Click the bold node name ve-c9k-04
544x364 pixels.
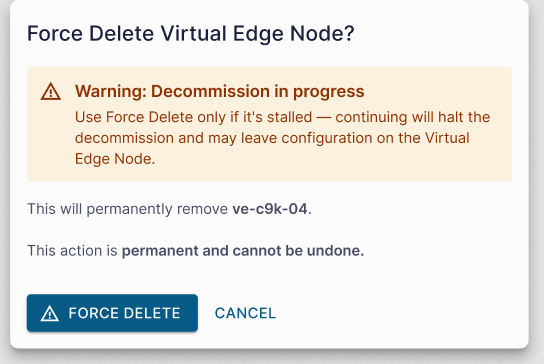(270, 209)
